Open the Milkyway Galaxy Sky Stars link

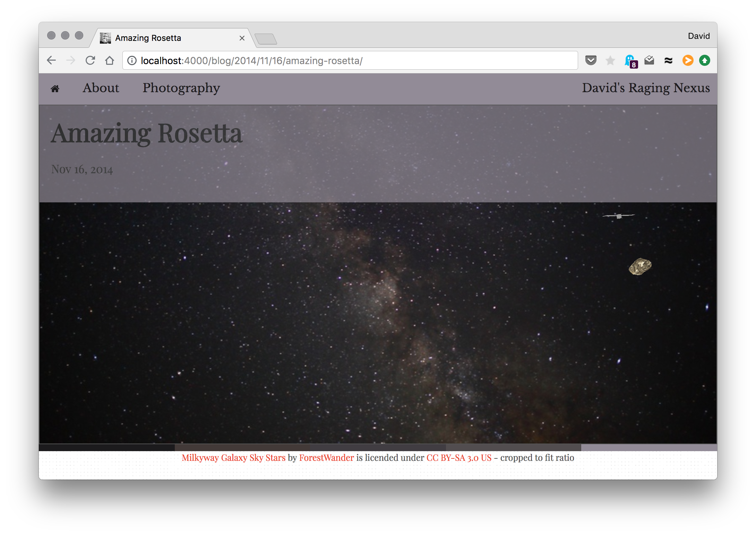[x=233, y=458]
